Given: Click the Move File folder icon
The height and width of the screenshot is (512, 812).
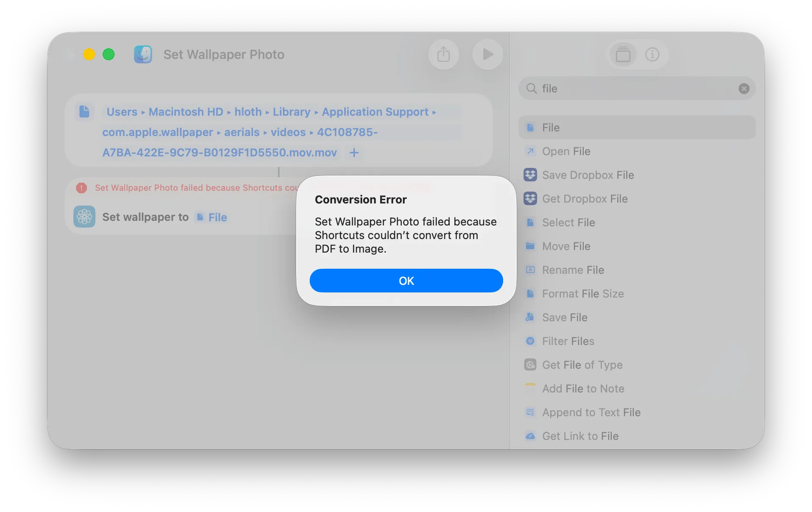Looking at the screenshot, I should tap(530, 246).
